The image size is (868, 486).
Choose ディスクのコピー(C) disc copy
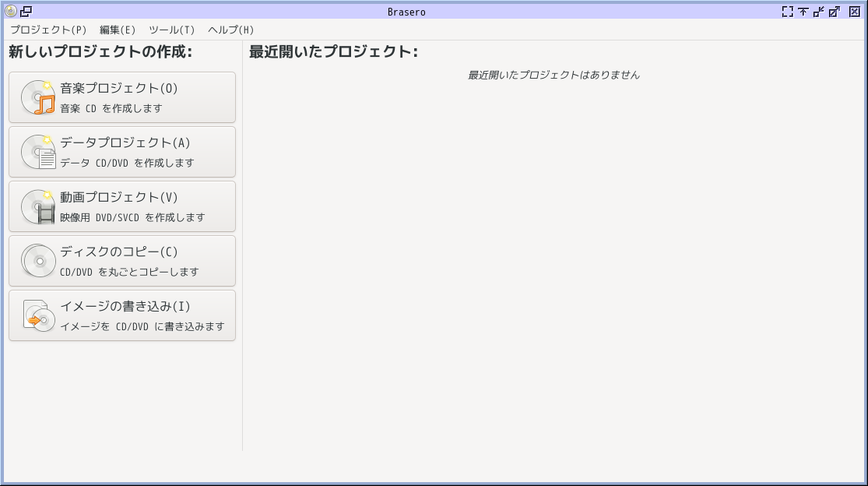click(122, 261)
